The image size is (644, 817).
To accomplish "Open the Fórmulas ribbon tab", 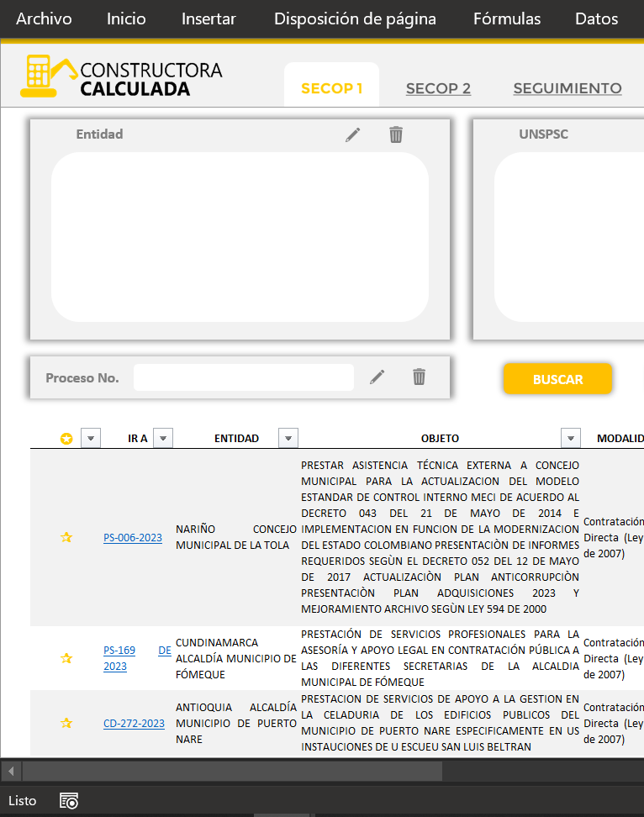I will click(x=506, y=19).
